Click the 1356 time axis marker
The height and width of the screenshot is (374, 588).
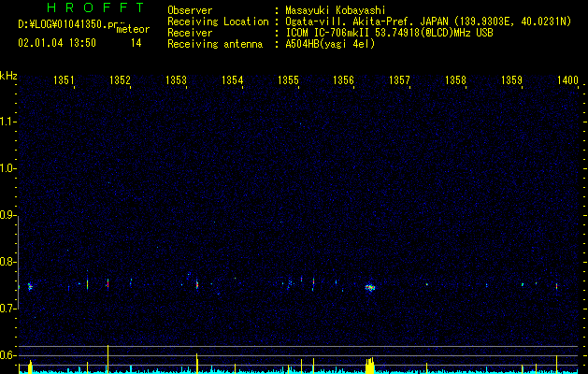pos(343,79)
